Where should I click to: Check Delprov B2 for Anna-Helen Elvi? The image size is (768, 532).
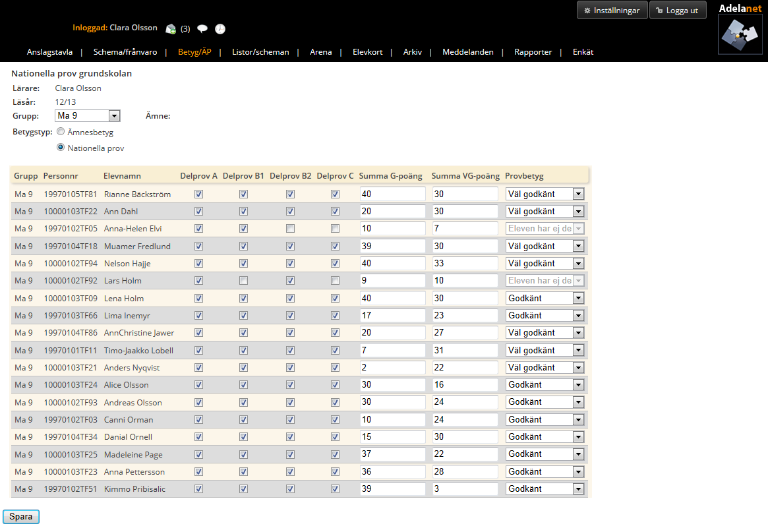tap(291, 228)
